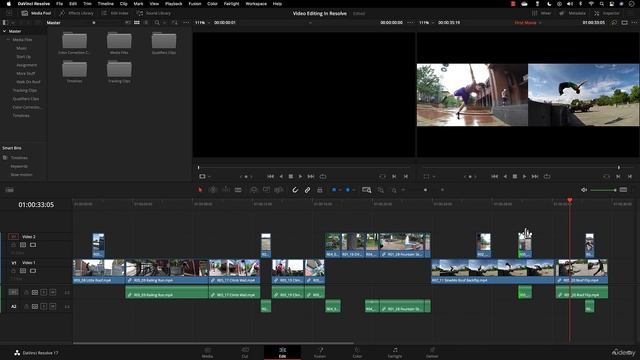Mute the A1 audio track
The height and width of the screenshot is (360, 640).
point(53,292)
